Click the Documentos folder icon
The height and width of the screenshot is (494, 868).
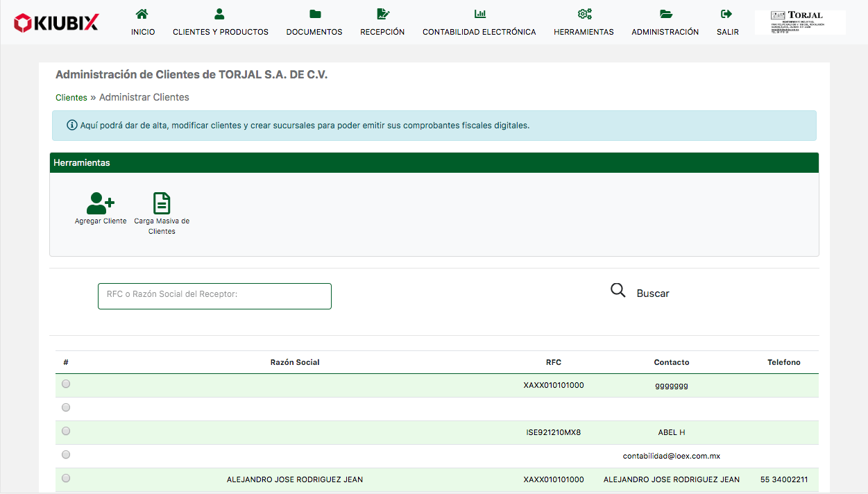[314, 14]
